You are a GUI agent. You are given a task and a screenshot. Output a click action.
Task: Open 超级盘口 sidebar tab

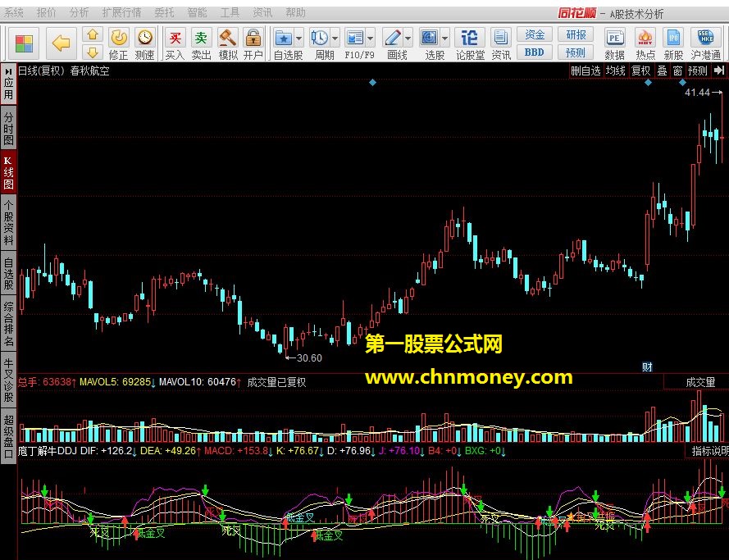click(x=8, y=436)
